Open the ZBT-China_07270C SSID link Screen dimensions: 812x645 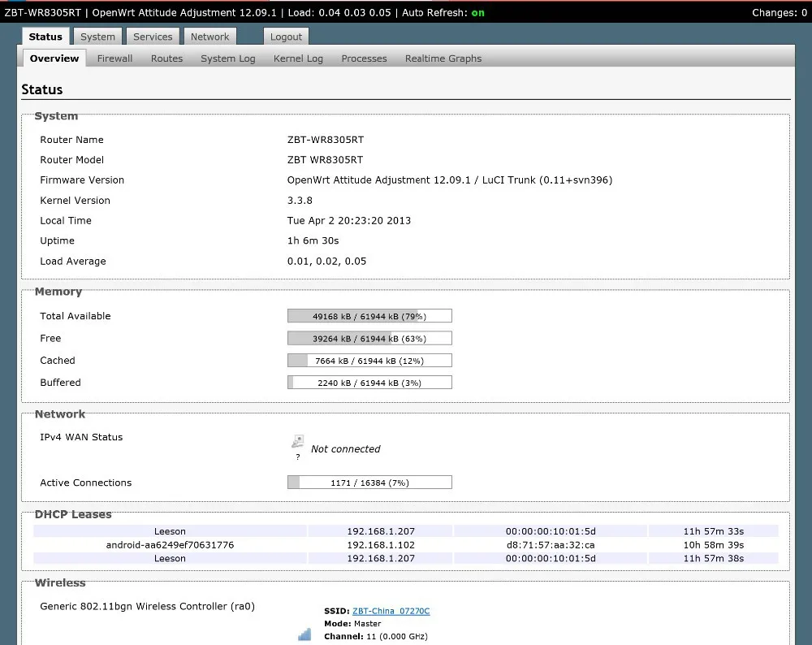coord(391,611)
